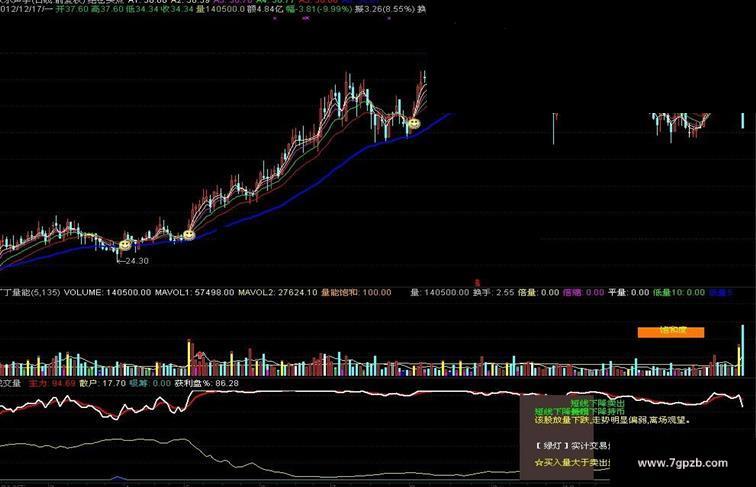Click the 量能饱和: 100.00 indicator text
The height and width of the screenshot is (487, 756).
tap(356, 292)
